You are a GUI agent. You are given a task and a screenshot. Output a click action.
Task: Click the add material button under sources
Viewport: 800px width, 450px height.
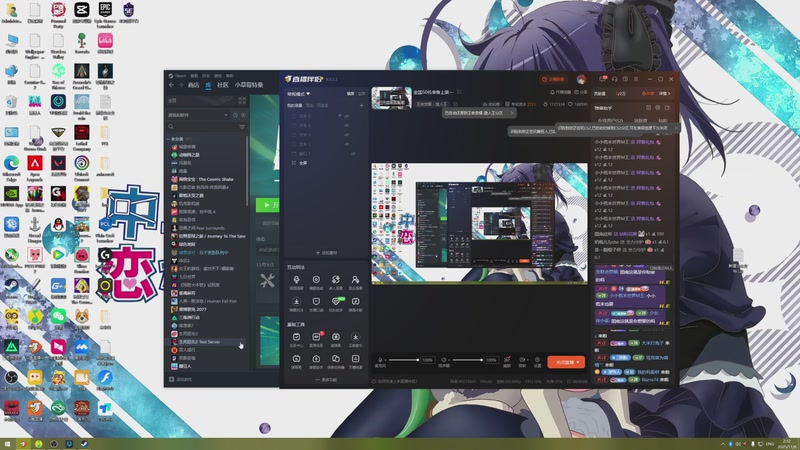point(326,253)
